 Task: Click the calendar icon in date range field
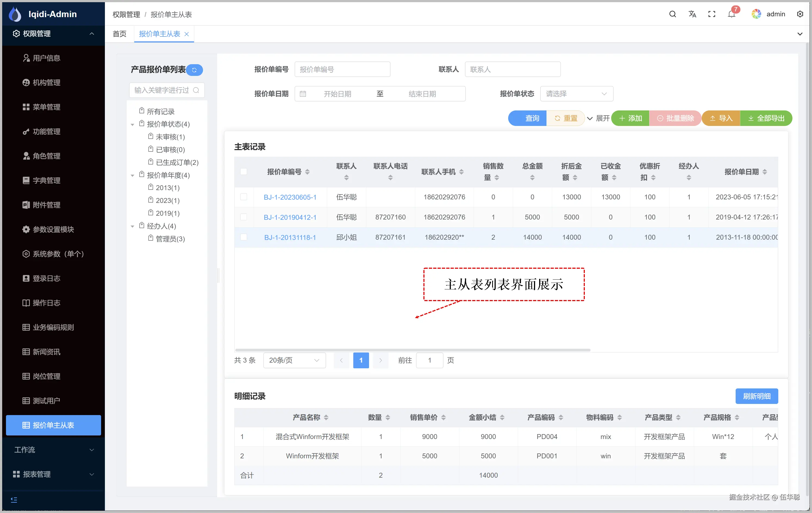click(x=303, y=94)
